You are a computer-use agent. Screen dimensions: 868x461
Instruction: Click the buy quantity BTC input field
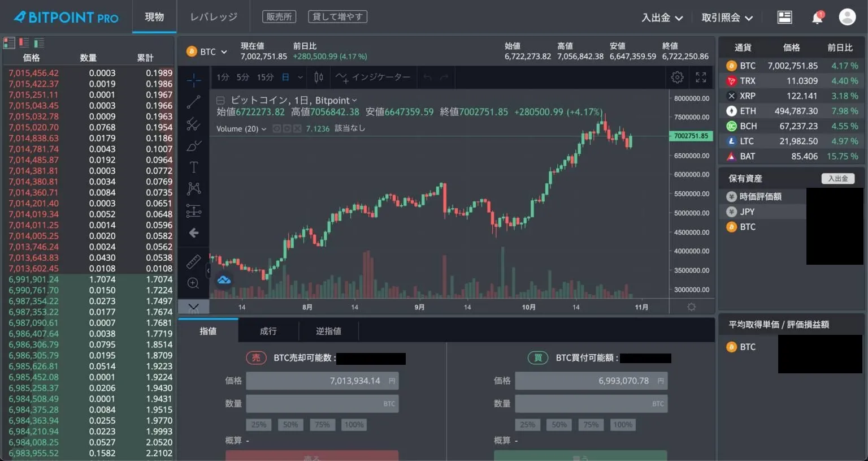coord(591,404)
